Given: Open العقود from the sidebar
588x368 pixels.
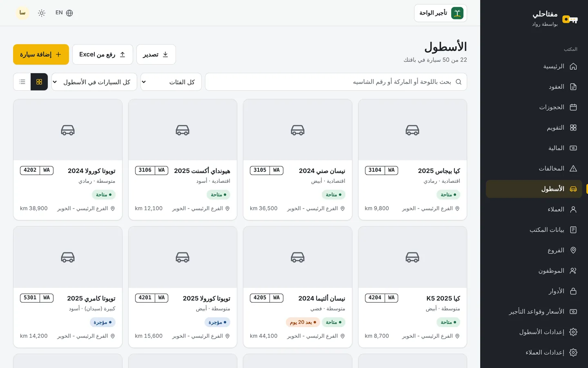Looking at the screenshot, I should click(x=534, y=87).
